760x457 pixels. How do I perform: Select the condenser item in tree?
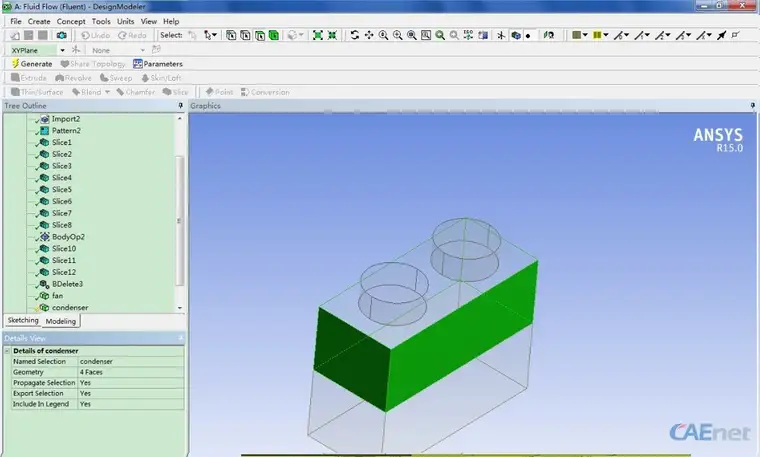70,307
